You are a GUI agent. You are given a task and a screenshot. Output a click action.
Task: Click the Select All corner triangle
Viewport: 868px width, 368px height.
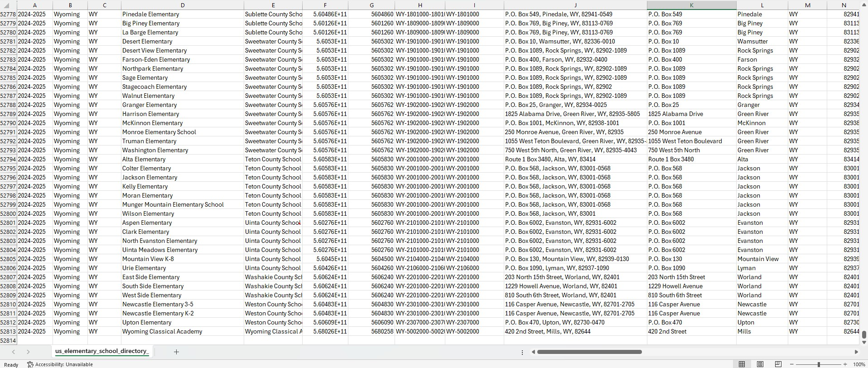click(7, 5)
